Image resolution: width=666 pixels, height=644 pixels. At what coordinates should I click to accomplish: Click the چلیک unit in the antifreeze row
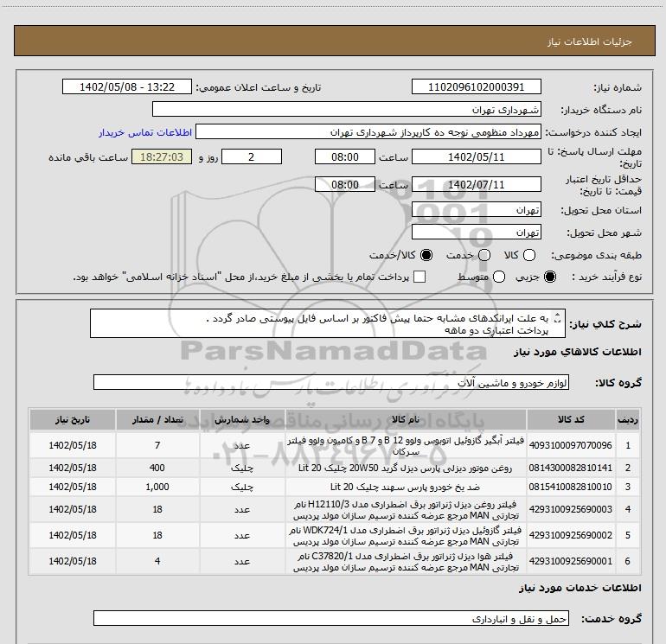(x=242, y=487)
